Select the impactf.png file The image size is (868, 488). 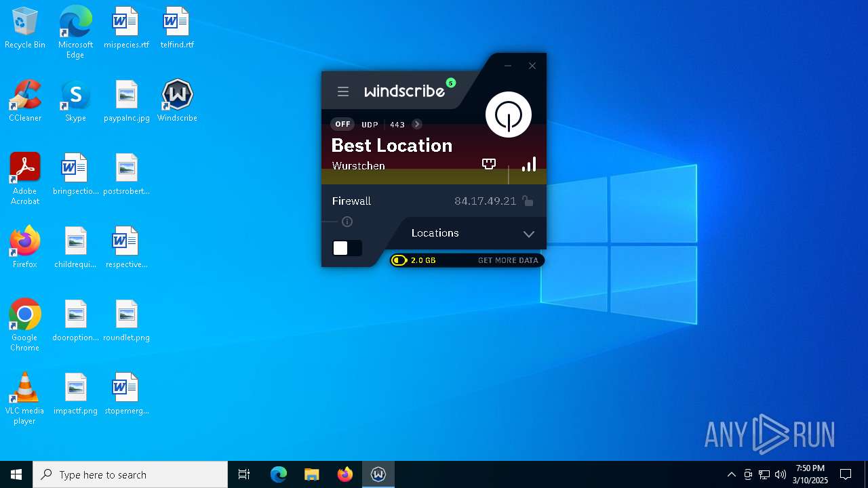pos(75,394)
